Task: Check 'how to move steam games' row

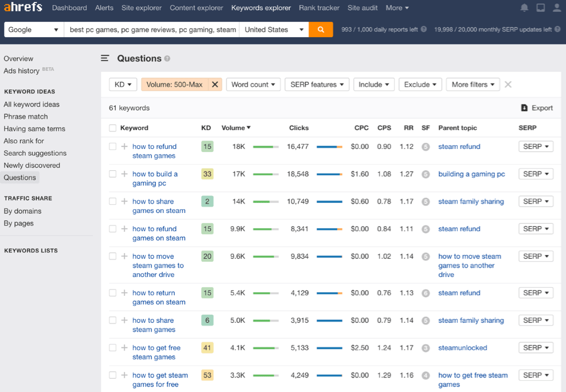Action: point(113,256)
